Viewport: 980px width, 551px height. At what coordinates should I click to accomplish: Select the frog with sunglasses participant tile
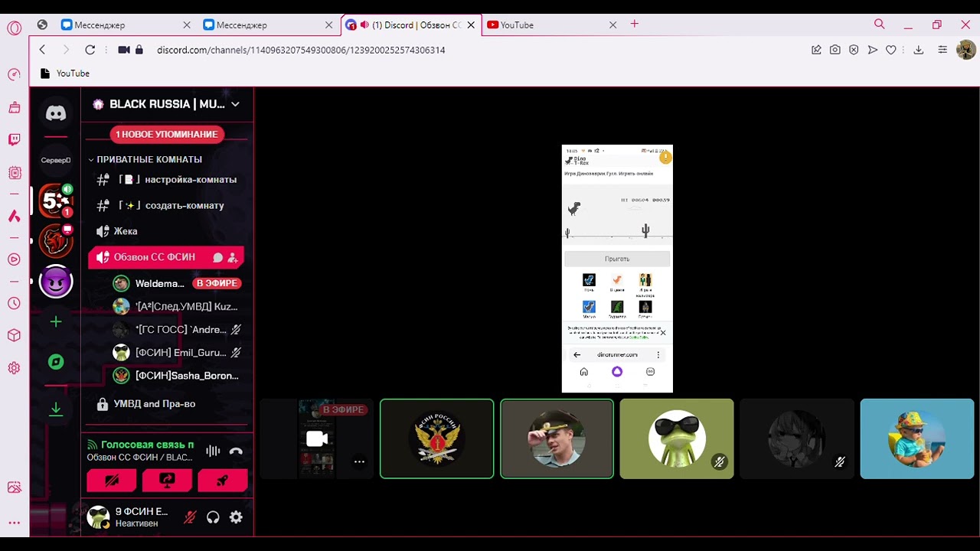(677, 439)
